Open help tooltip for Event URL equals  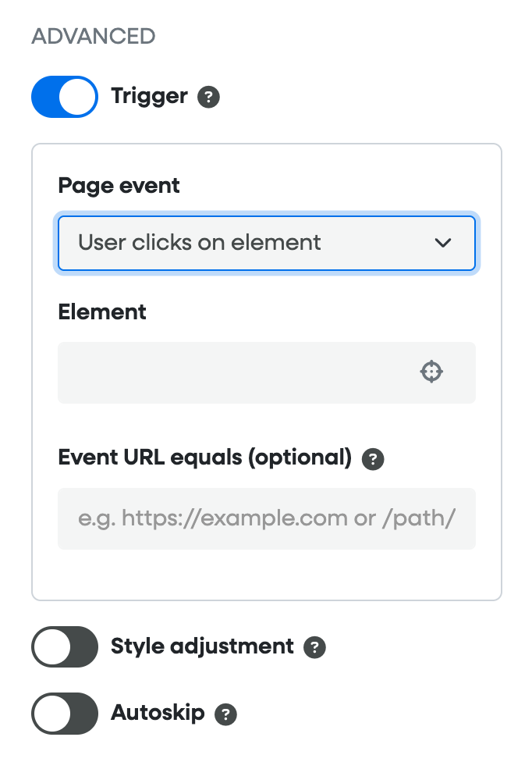click(x=373, y=459)
